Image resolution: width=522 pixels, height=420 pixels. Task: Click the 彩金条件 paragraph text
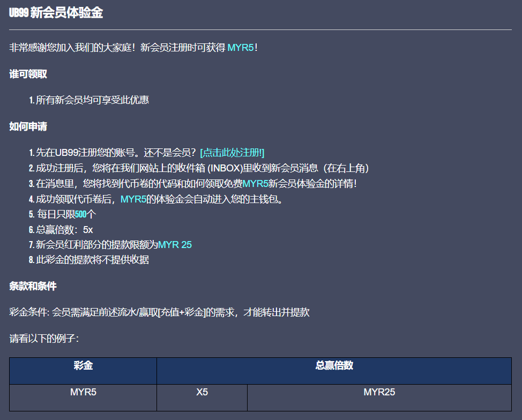(159, 312)
